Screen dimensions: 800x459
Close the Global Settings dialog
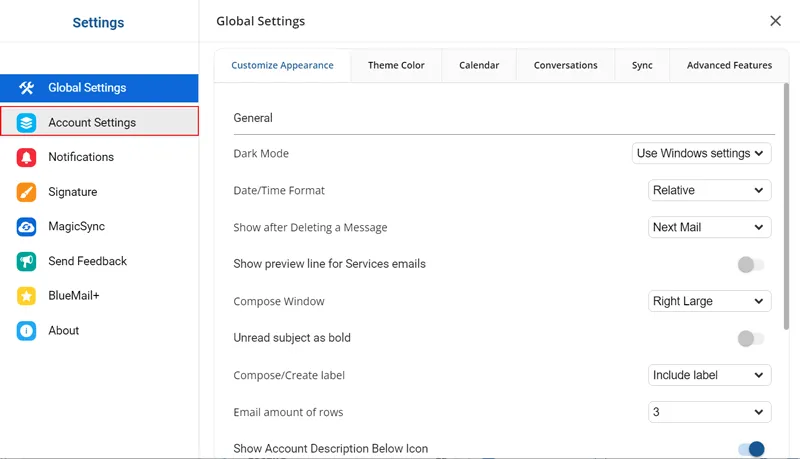coord(775,21)
